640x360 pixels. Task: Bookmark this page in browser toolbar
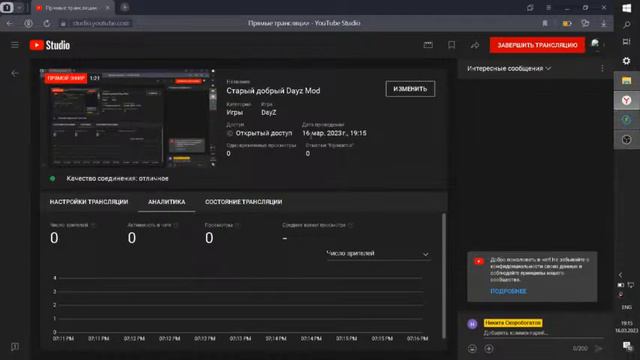pos(545,23)
